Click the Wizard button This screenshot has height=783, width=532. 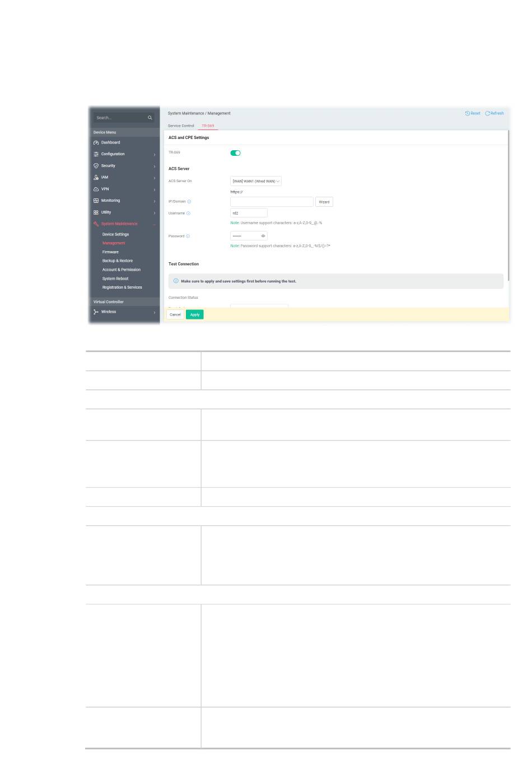pyautogui.click(x=324, y=202)
